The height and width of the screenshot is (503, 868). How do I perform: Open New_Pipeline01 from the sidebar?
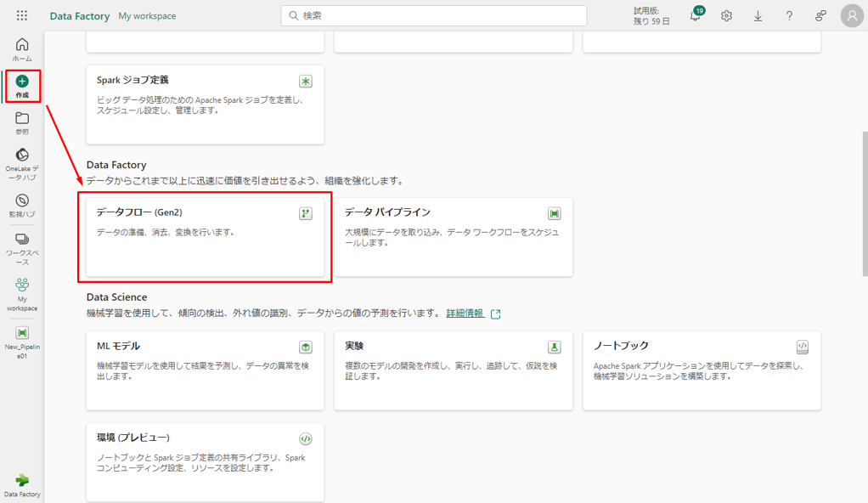coord(22,342)
